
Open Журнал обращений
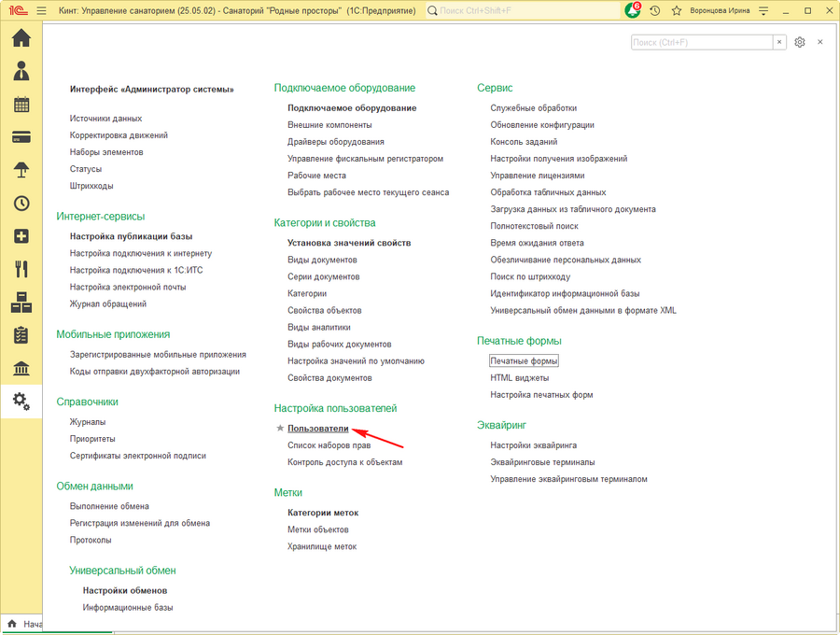107,303
